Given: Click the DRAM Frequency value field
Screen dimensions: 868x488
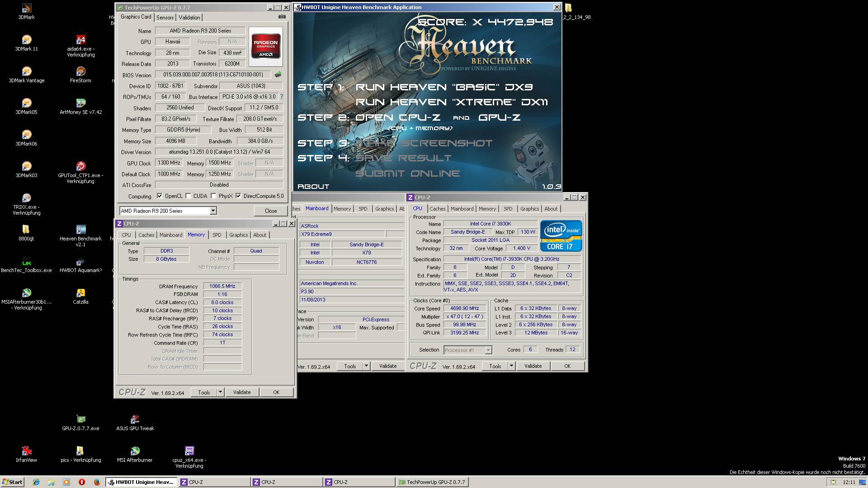Looking at the screenshot, I should [222, 286].
